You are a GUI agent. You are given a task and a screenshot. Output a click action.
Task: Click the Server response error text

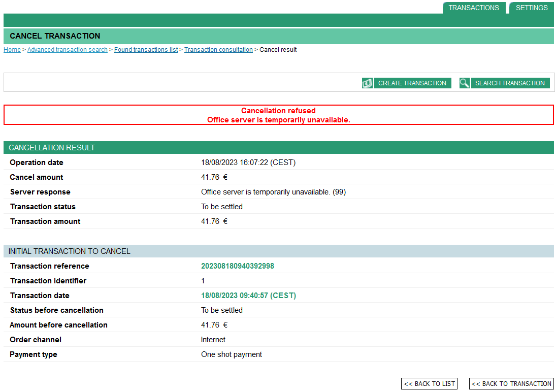coord(273,192)
